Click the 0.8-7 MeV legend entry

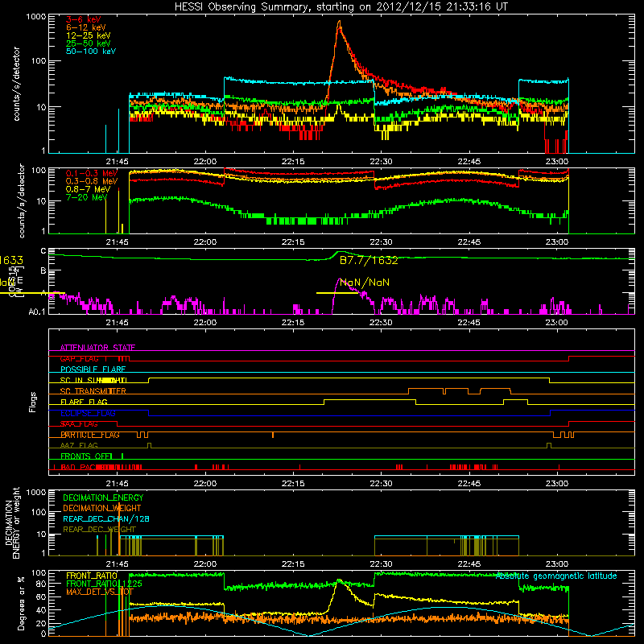tap(88, 189)
